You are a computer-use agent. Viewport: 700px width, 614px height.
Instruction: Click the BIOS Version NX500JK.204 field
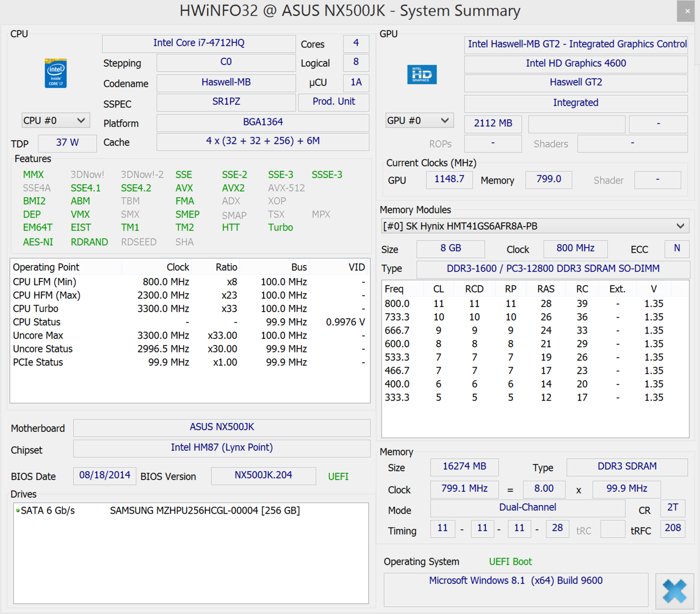point(263,475)
